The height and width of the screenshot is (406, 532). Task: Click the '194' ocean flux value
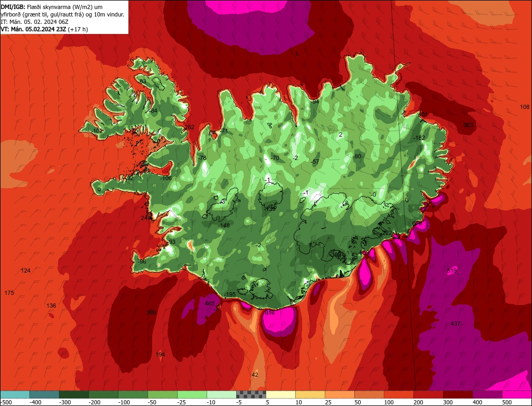point(160,354)
